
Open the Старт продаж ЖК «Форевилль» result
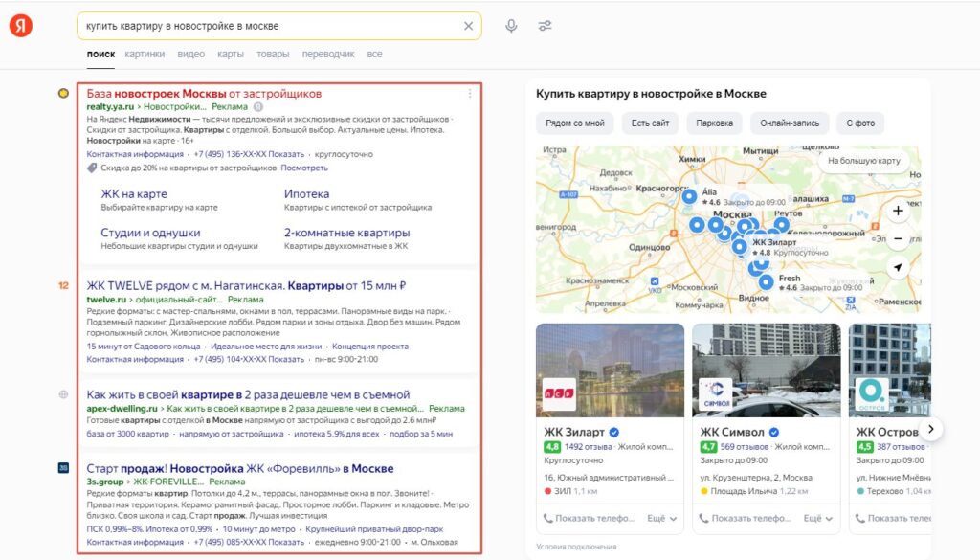click(x=240, y=469)
